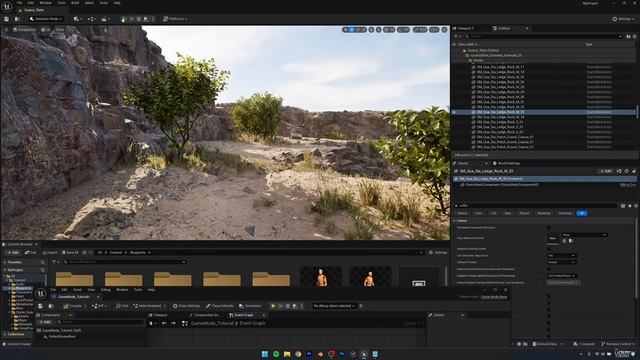Open the Content Browser icon in main toolbar
Viewport: 640px width, 360px height.
(x=17, y=19)
